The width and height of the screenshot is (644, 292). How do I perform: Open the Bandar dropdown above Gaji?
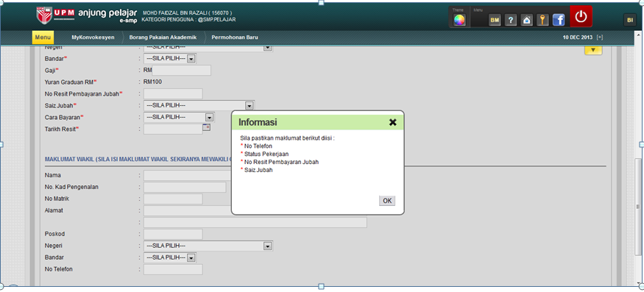170,59
